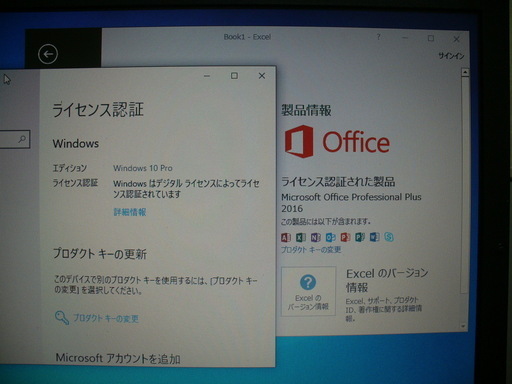This screenshot has height=384, width=512.
Task: Click Office プロダクト キーの変更 link
Action: point(311,250)
